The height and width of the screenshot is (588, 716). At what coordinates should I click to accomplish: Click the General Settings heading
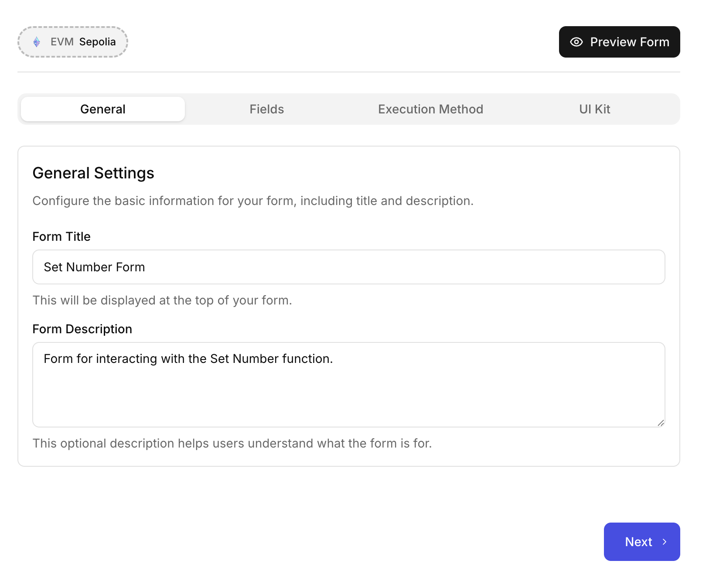[93, 173]
